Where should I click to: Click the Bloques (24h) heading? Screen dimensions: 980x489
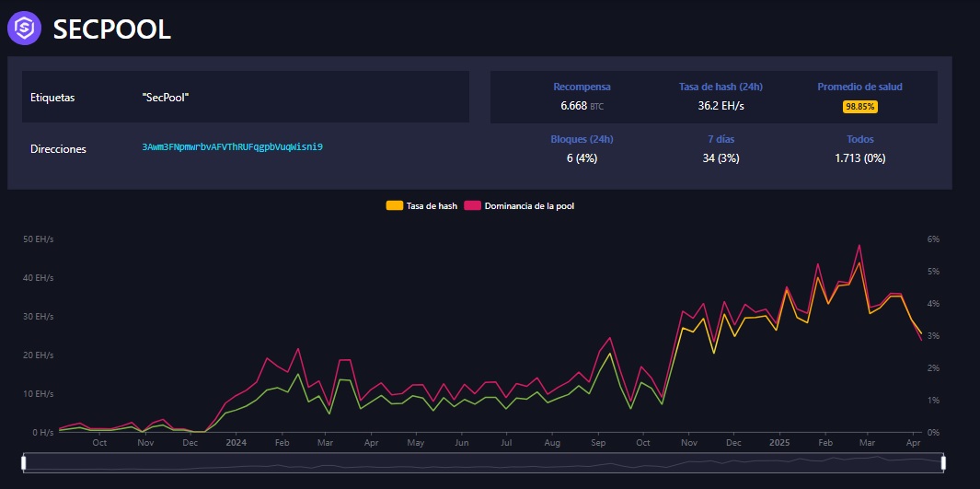582,139
